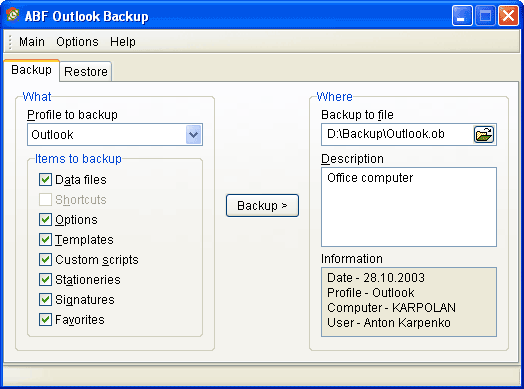Expand the Profile to backup dropdown arrow

[194, 135]
